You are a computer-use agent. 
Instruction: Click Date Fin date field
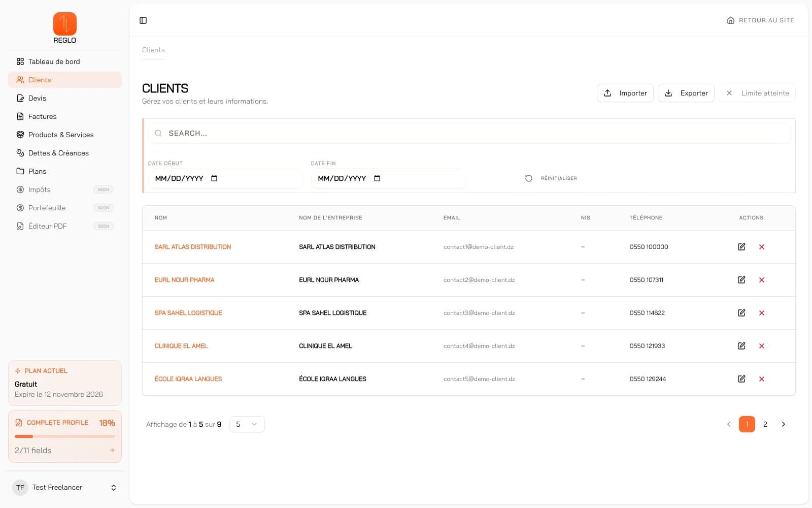coord(388,178)
